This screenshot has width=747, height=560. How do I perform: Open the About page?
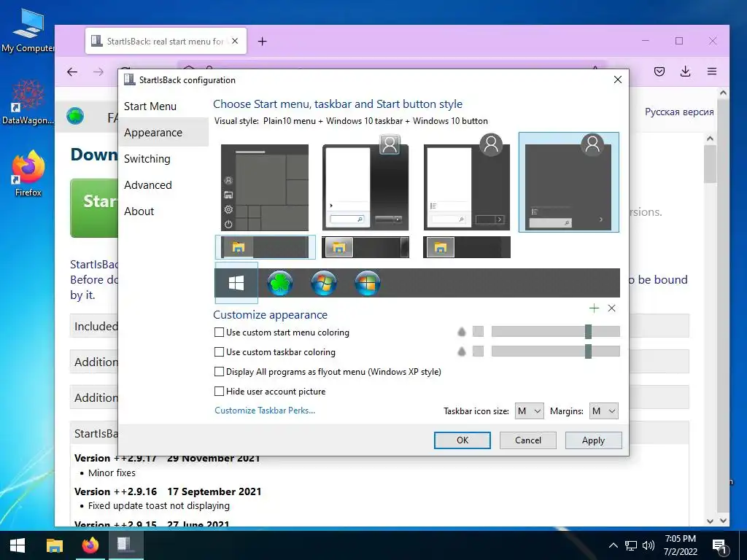[163, 211]
